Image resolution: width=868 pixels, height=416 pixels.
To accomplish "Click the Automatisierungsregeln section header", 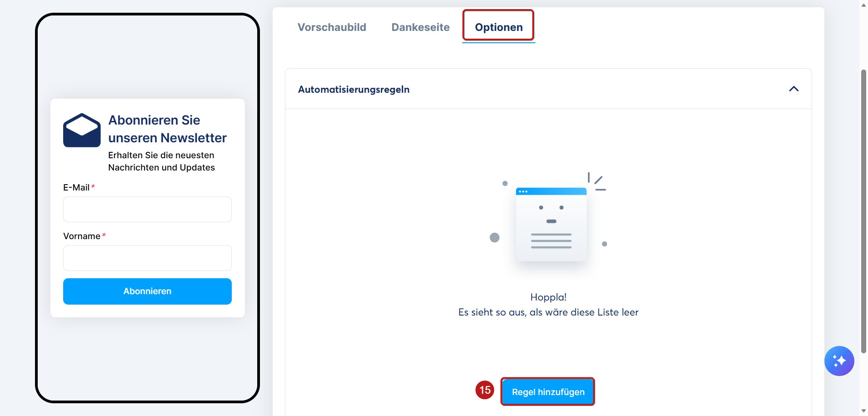I will pos(548,89).
